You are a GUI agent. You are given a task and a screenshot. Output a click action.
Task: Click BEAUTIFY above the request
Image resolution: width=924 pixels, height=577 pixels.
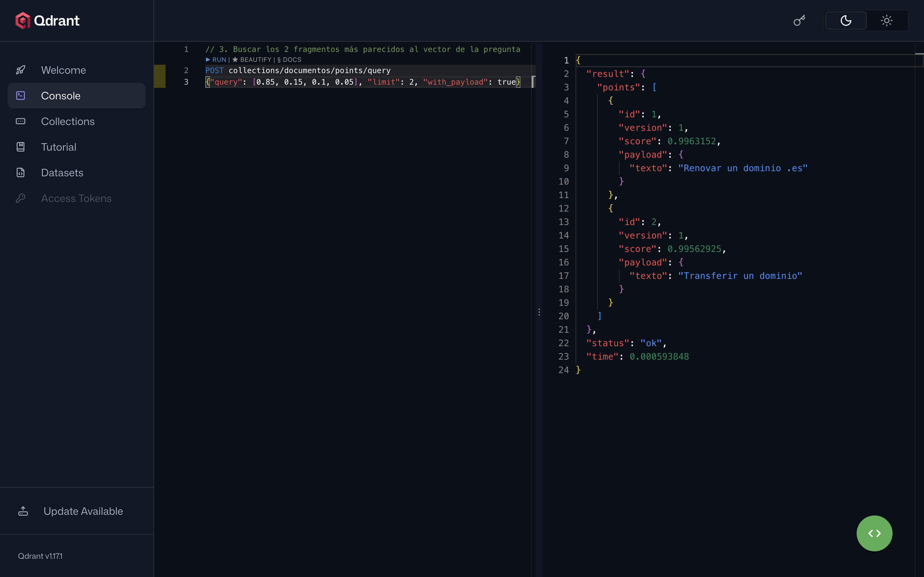(252, 60)
